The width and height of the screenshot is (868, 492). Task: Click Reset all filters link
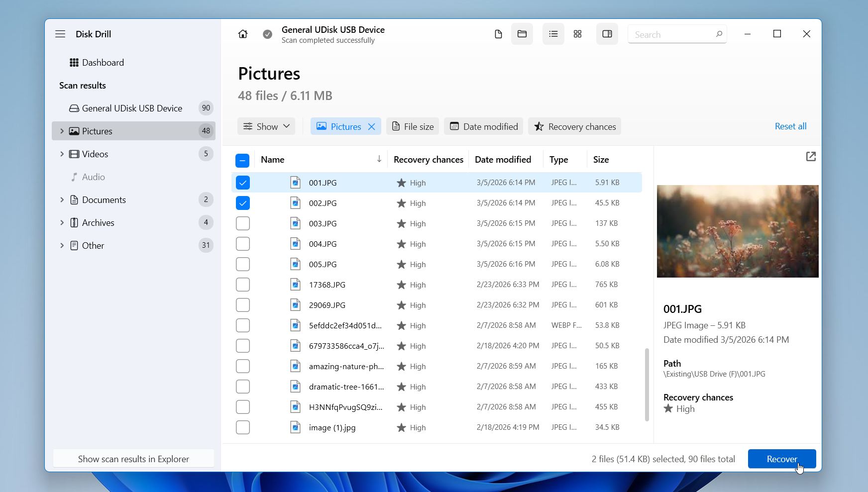(x=790, y=126)
